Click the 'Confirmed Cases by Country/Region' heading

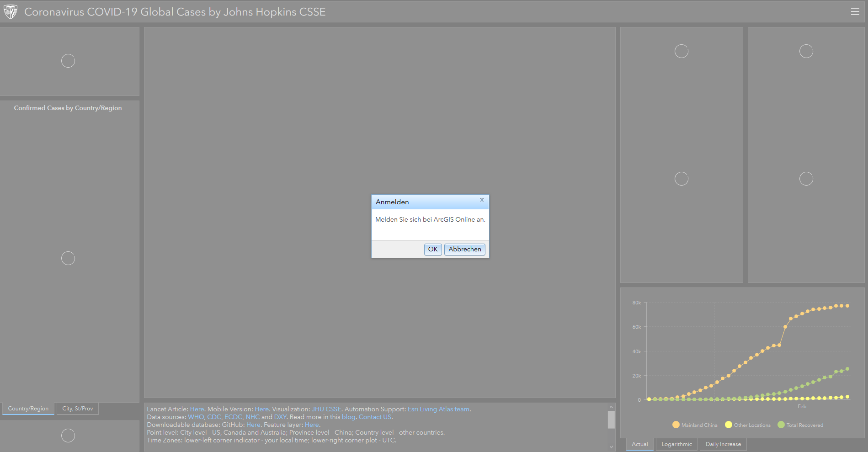click(68, 108)
